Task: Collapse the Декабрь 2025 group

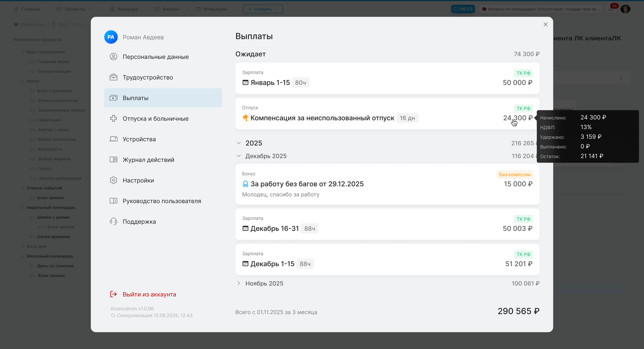Action: (239, 156)
